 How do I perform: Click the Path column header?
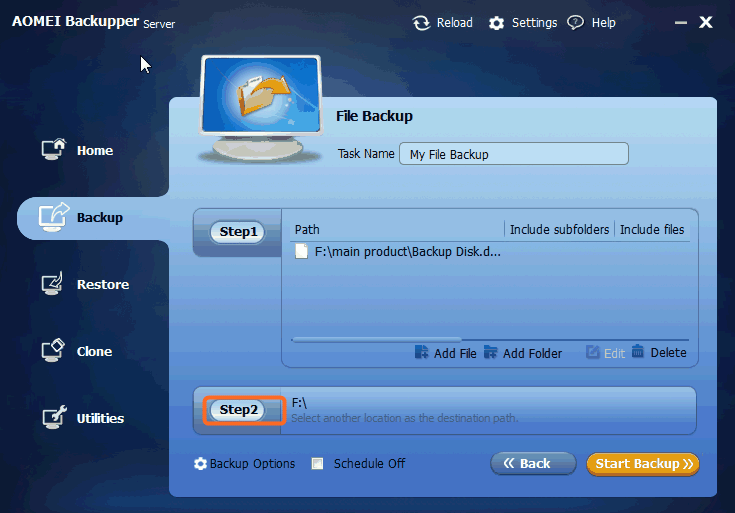pos(307,230)
